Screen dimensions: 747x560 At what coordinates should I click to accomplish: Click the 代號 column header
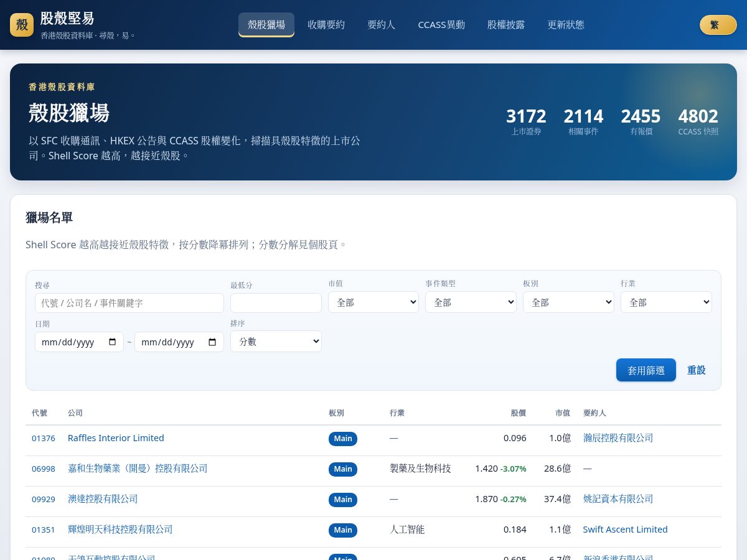(39, 413)
